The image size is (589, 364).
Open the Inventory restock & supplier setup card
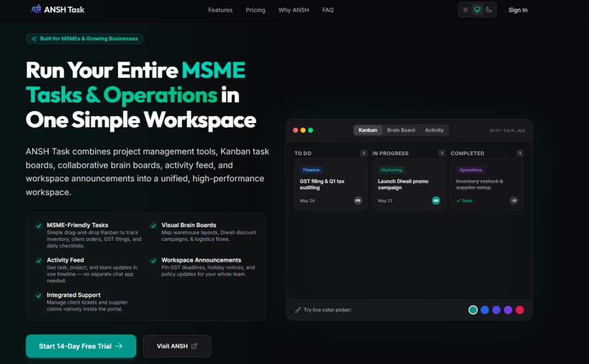point(487,184)
